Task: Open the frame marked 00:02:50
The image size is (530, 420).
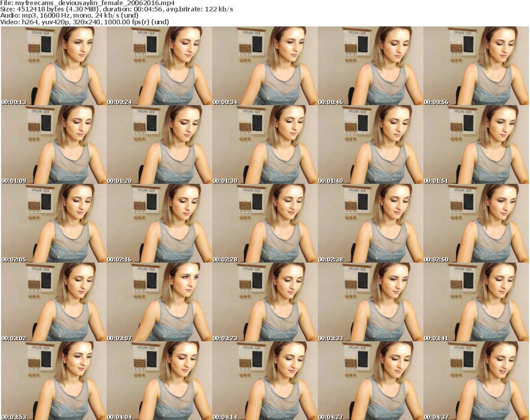Action: (x=476, y=223)
